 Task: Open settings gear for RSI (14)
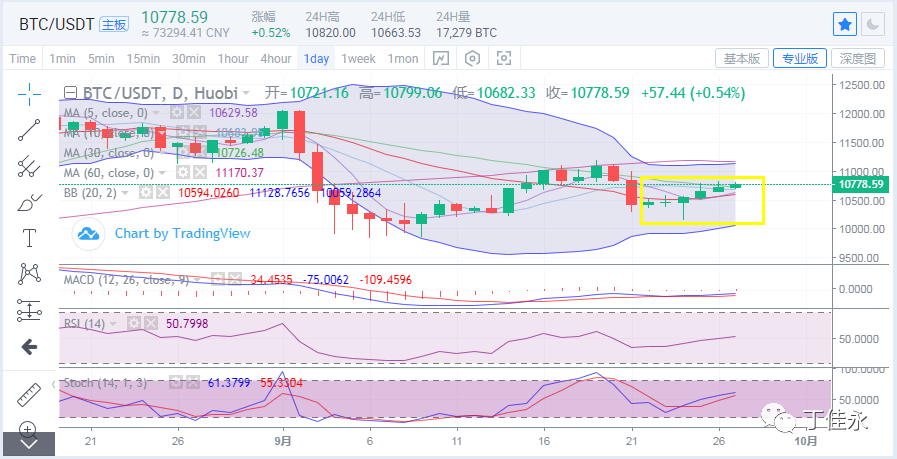point(133,324)
